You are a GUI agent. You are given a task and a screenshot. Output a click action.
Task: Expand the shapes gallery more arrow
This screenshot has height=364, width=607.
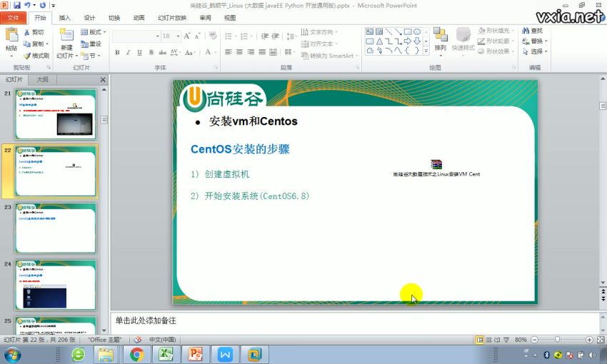426,51
